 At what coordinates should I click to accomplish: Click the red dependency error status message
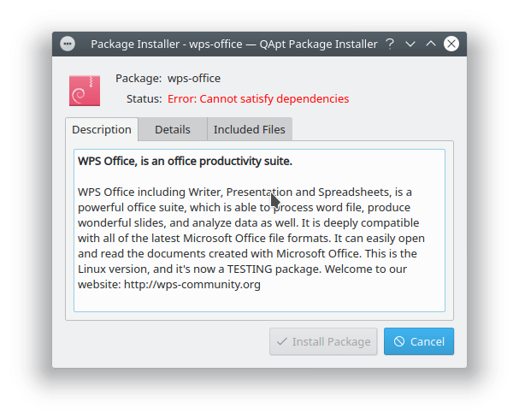[x=258, y=98]
